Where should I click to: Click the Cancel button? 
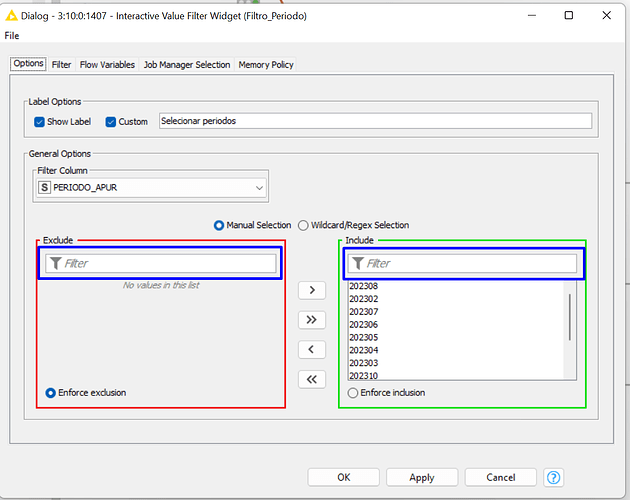501,477
